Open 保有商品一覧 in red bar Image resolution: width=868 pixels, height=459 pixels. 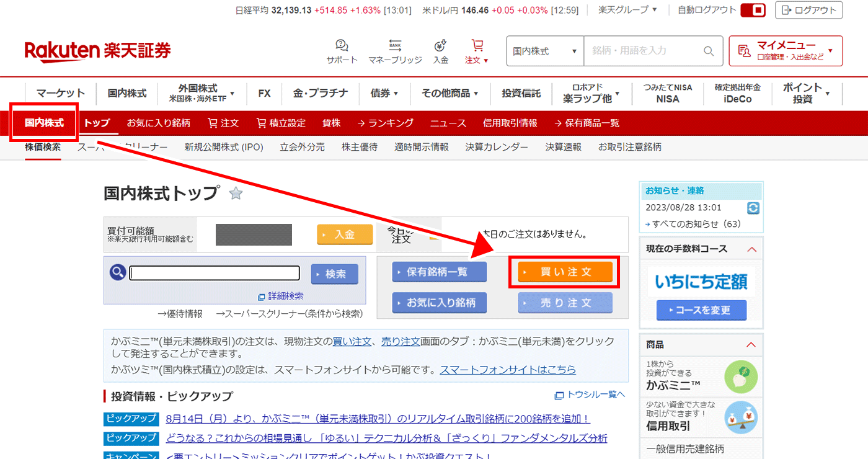587,123
